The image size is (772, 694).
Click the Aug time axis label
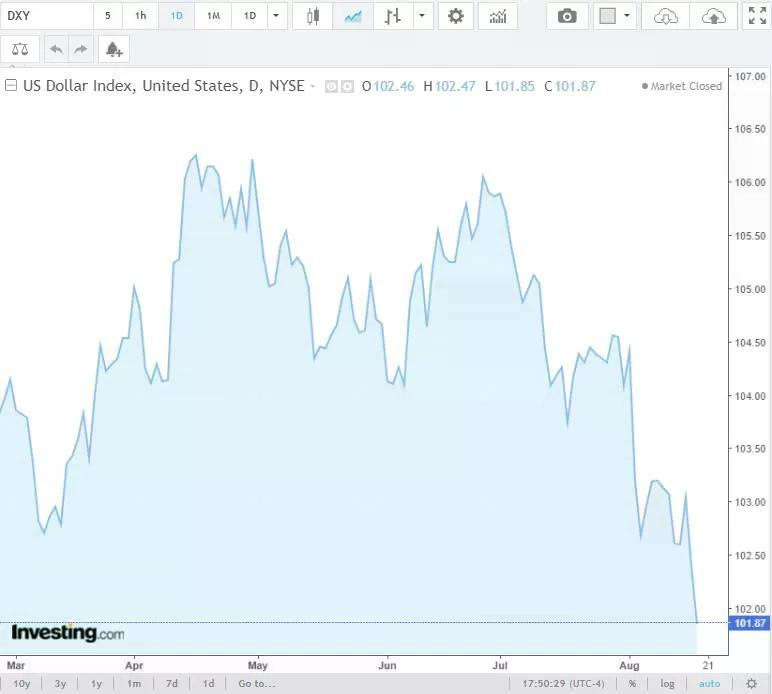pyautogui.click(x=629, y=665)
